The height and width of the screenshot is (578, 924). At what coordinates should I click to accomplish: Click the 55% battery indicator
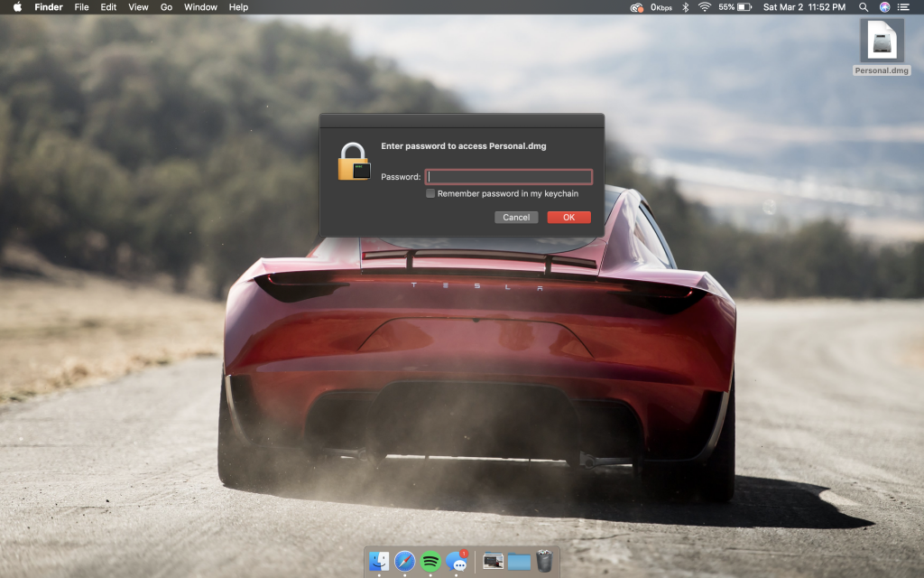tap(735, 7)
